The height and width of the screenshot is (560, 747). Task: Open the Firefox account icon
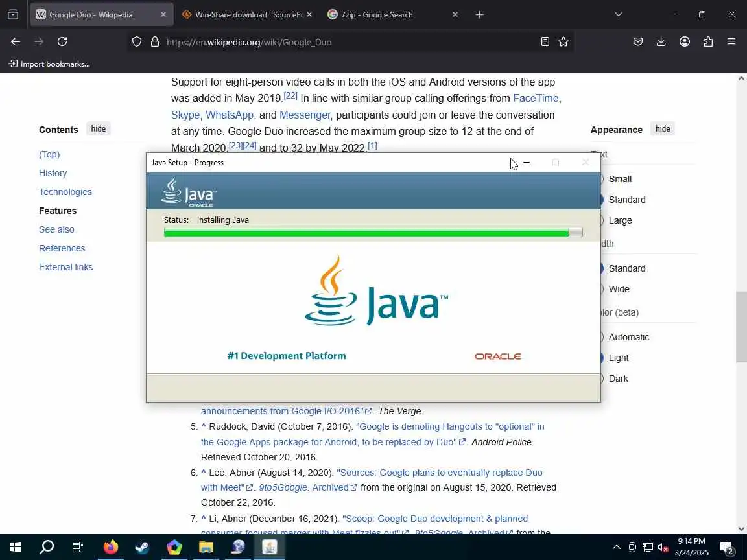pos(685,42)
